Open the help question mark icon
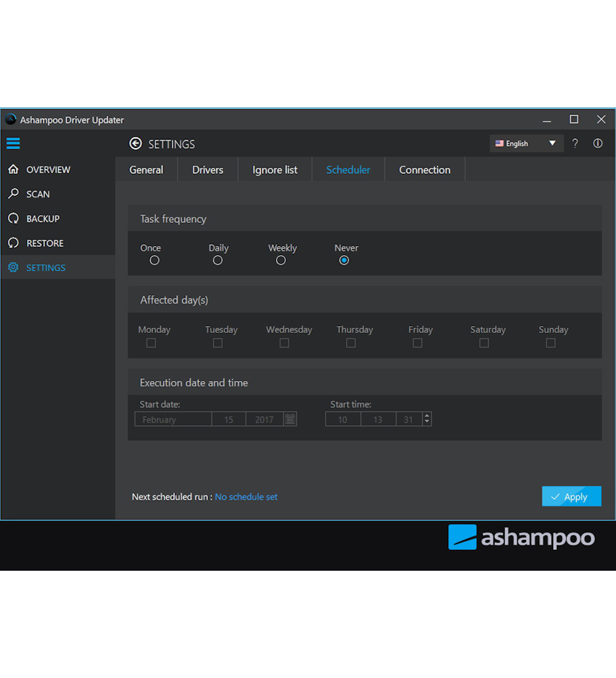This screenshot has width=616, height=678. click(575, 144)
